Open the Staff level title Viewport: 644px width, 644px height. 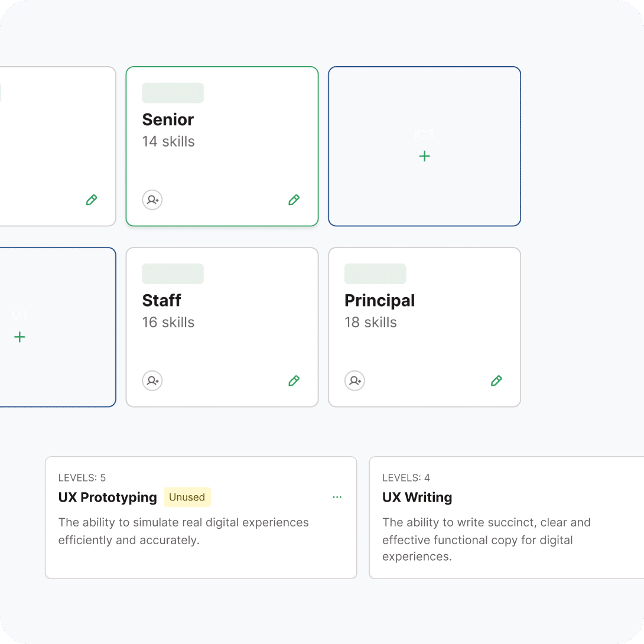point(161,301)
